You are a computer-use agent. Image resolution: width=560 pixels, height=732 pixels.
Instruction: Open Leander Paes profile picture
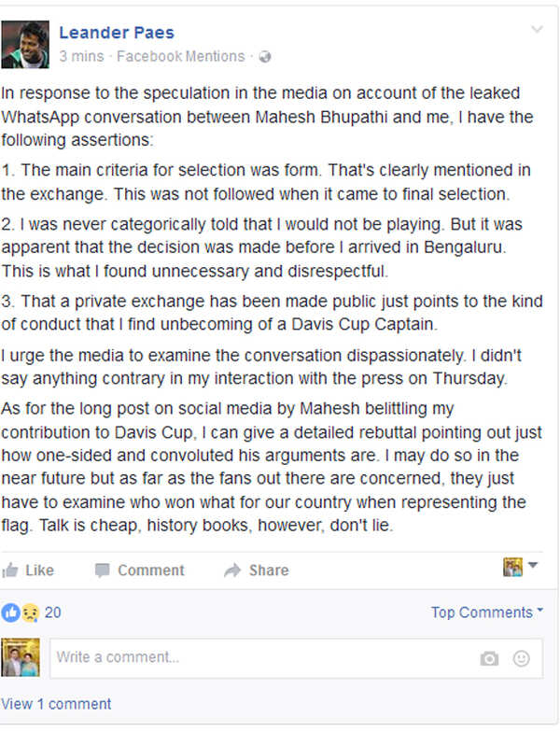pos(25,44)
